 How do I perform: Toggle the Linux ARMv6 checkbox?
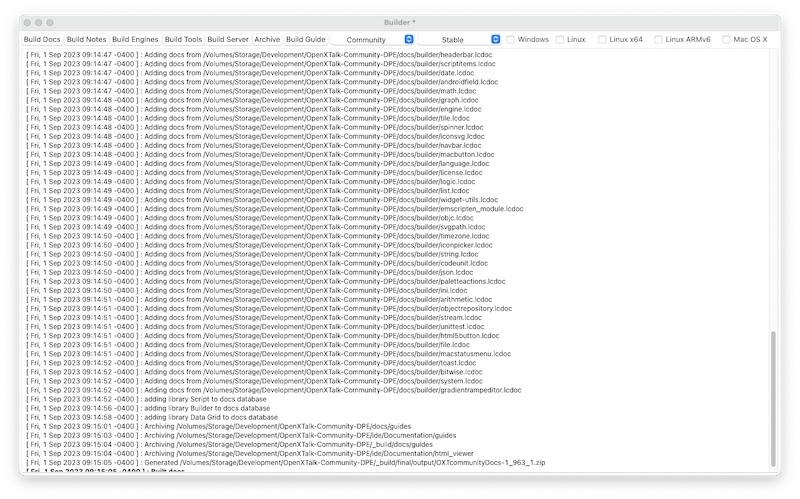coord(659,40)
